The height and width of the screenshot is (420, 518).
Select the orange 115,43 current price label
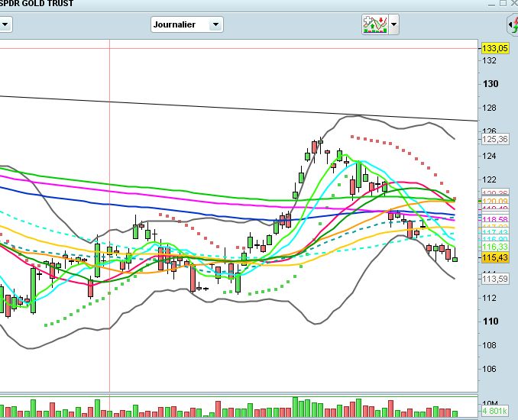[494, 257]
